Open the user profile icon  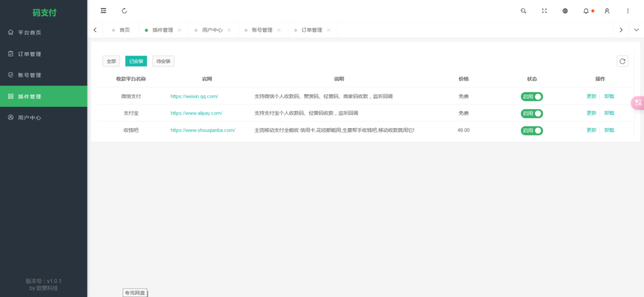(x=607, y=11)
